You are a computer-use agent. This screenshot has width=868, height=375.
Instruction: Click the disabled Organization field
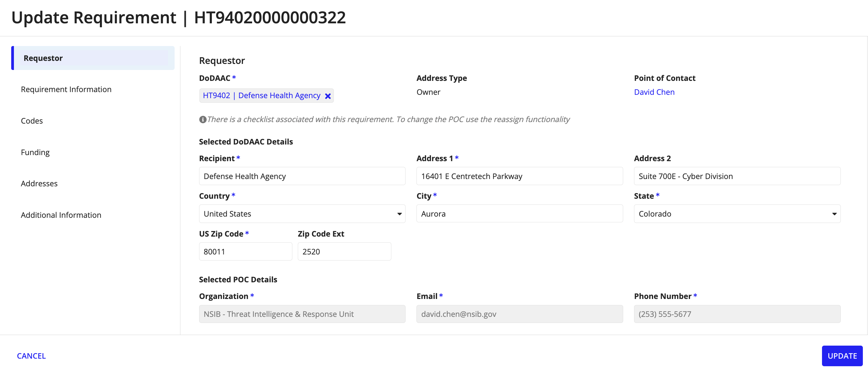pos(302,314)
